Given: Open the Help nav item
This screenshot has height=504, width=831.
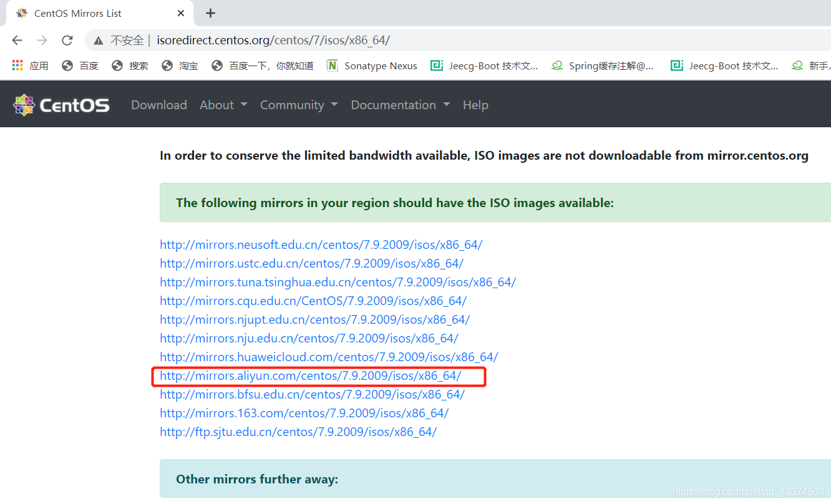Looking at the screenshot, I should pos(475,105).
